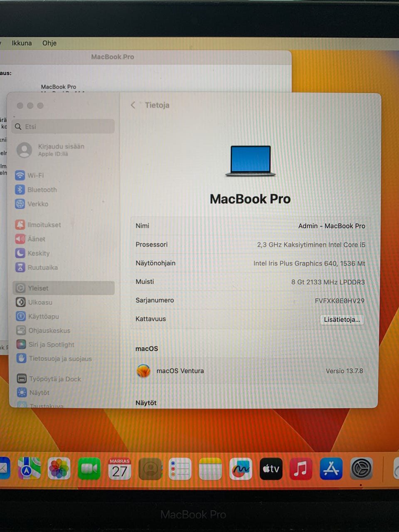Image resolution: width=399 pixels, height=532 pixels.
Task: Launch Maps from the Dock
Action: pyautogui.click(x=30, y=468)
